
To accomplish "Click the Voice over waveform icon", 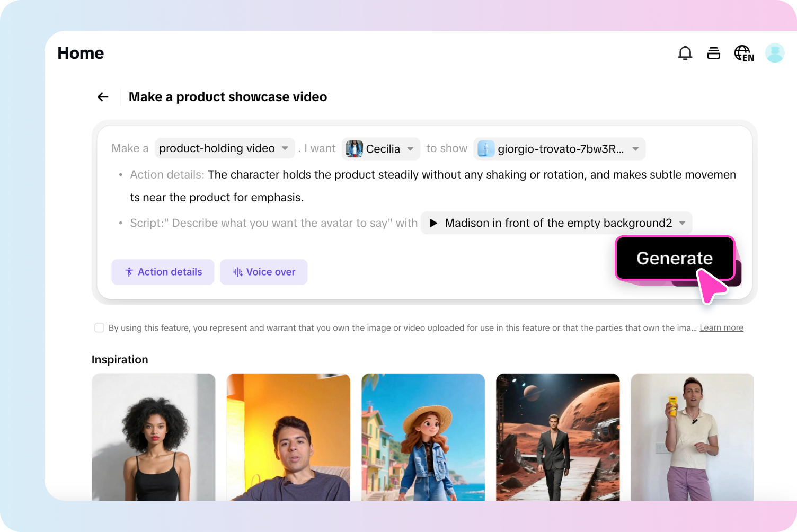I will tap(237, 272).
